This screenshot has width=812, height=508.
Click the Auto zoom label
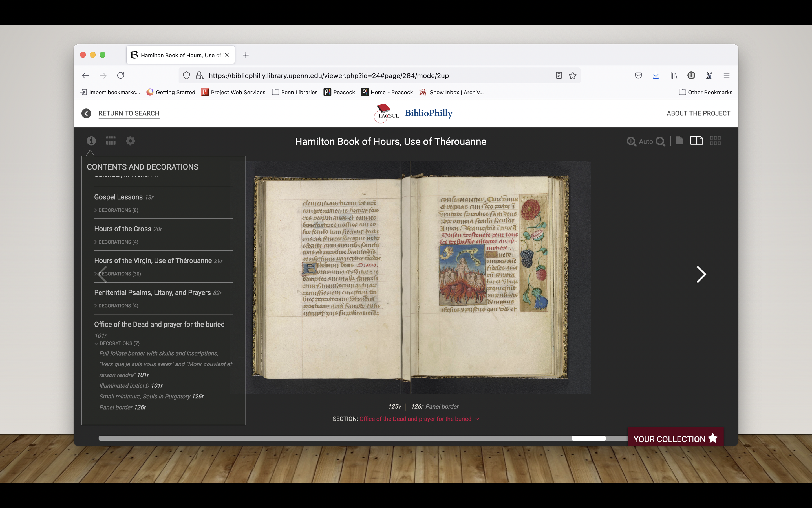point(646,141)
